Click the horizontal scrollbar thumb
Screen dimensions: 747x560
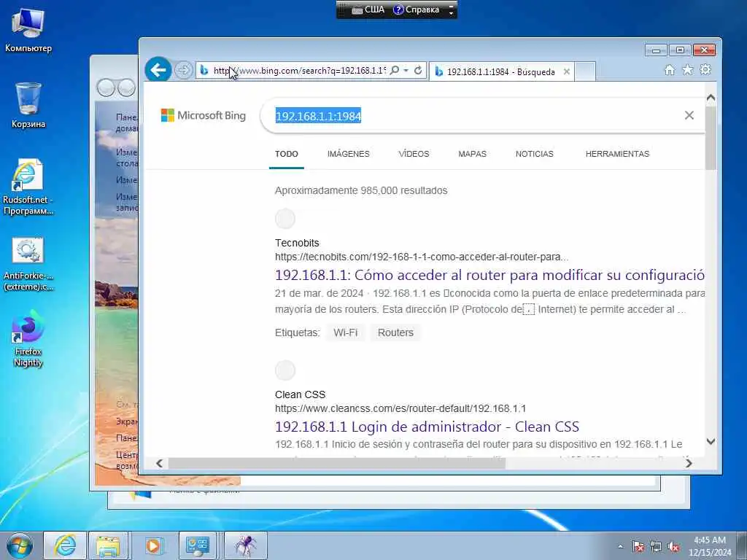tap(336, 463)
